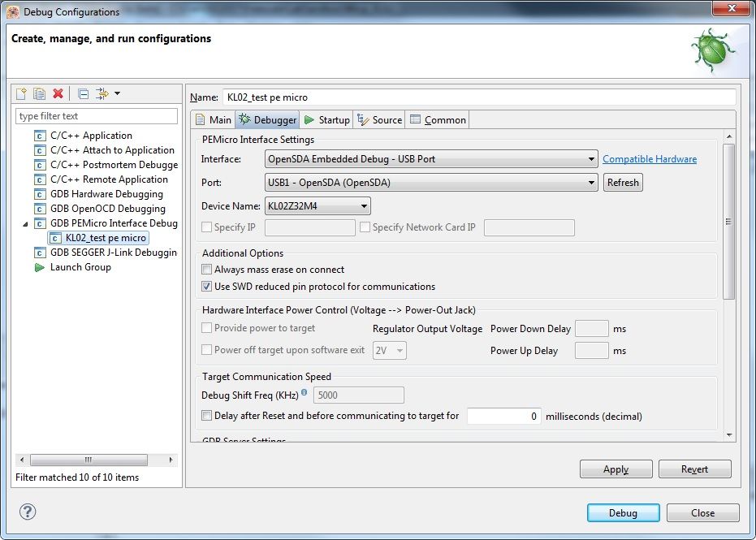Click the Revert button

click(694, 469)
